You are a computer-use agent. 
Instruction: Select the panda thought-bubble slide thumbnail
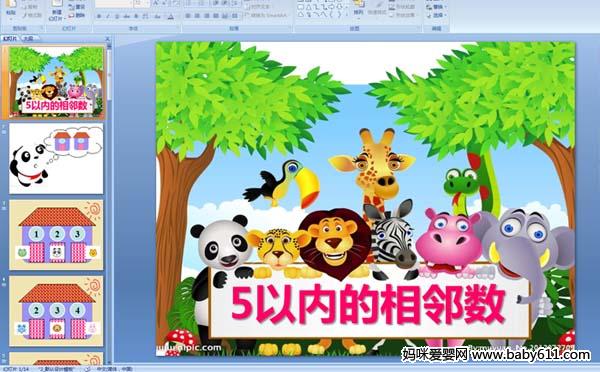(56, 158)
